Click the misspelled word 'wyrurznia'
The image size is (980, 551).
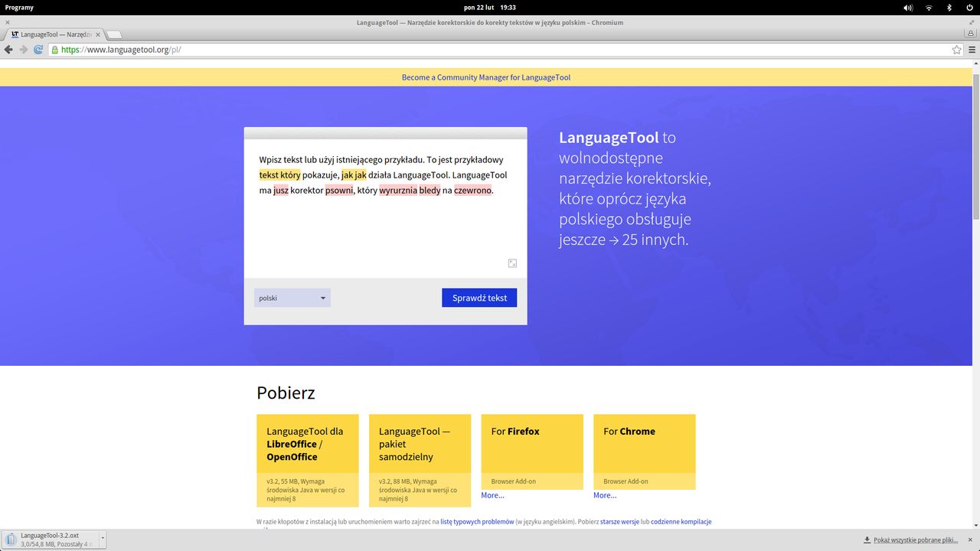click(398, 191)
